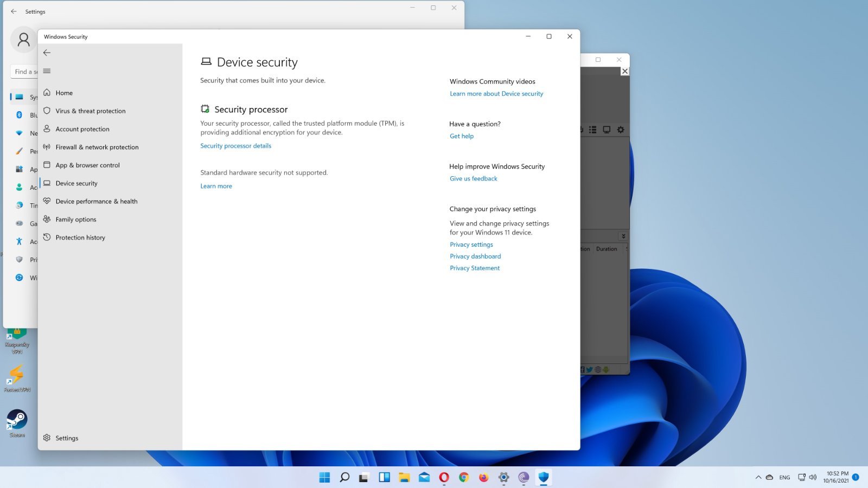Launch Firefox from taskbar
This screenshot has width=868, height=488.
(x=484, y=477)
